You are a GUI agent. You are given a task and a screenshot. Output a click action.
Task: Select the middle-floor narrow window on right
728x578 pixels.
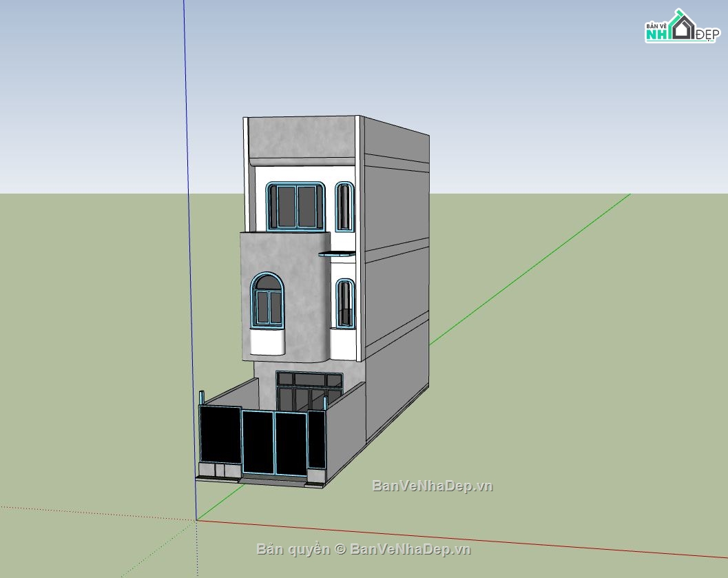click(344, 303)
